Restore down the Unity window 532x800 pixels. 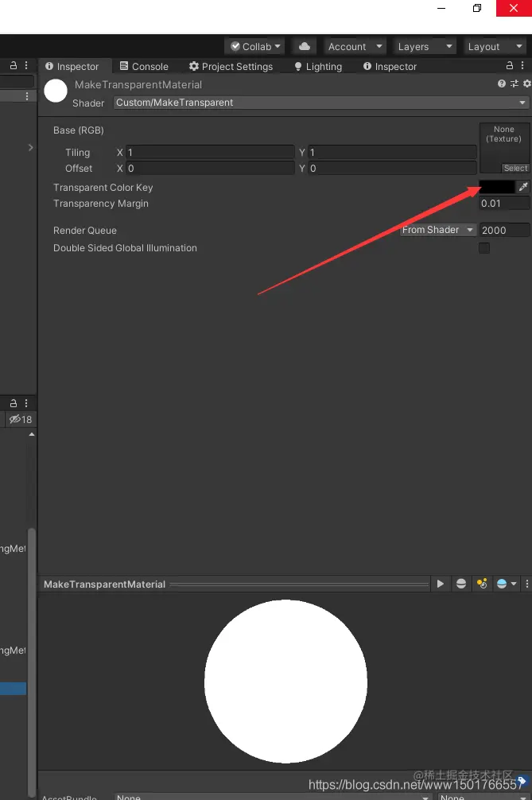(x=477, y=8)
